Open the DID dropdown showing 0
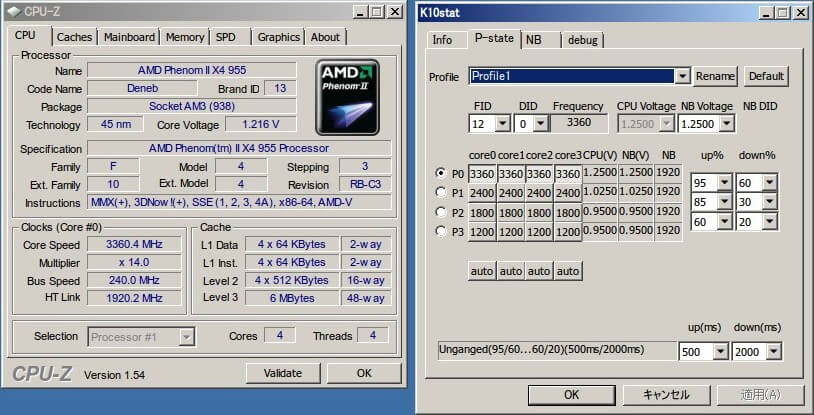Screen dimensions: 814x415 click(x=540, y=124)
